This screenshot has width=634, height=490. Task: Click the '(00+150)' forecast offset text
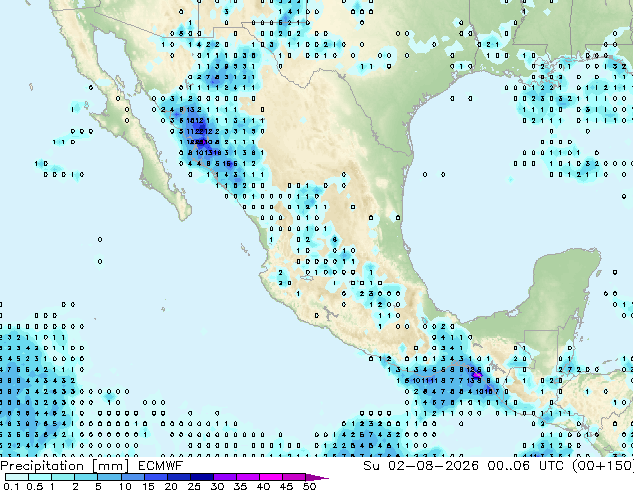coord(603,466)
